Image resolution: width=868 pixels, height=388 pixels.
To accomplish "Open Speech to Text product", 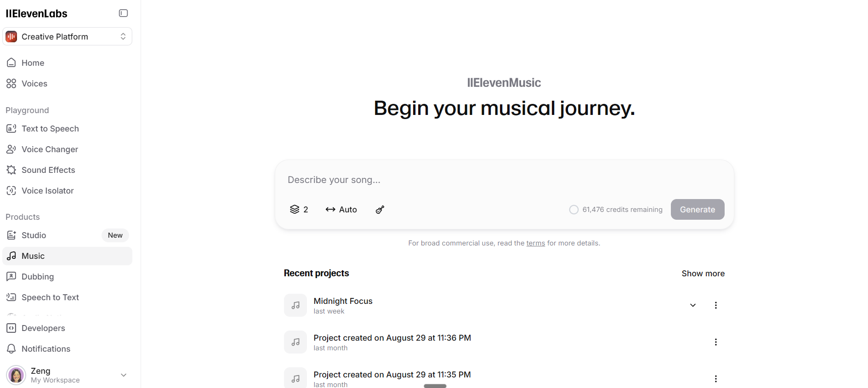I will click(67, 297).
